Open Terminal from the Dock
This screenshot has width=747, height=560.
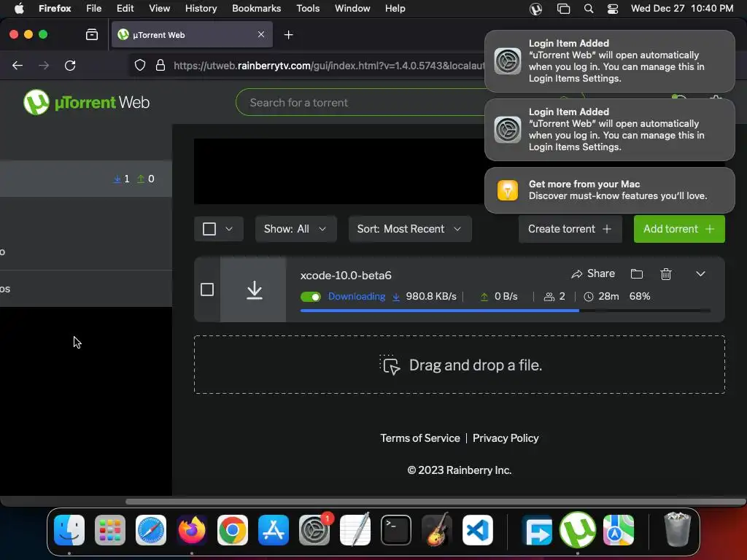(x=396, y=530)
